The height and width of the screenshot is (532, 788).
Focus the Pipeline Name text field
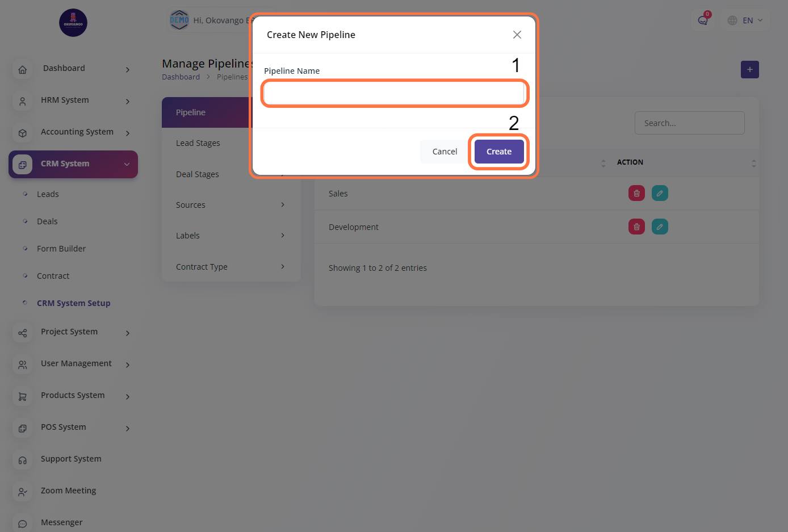pyautogui.click(x=394, y=94)
